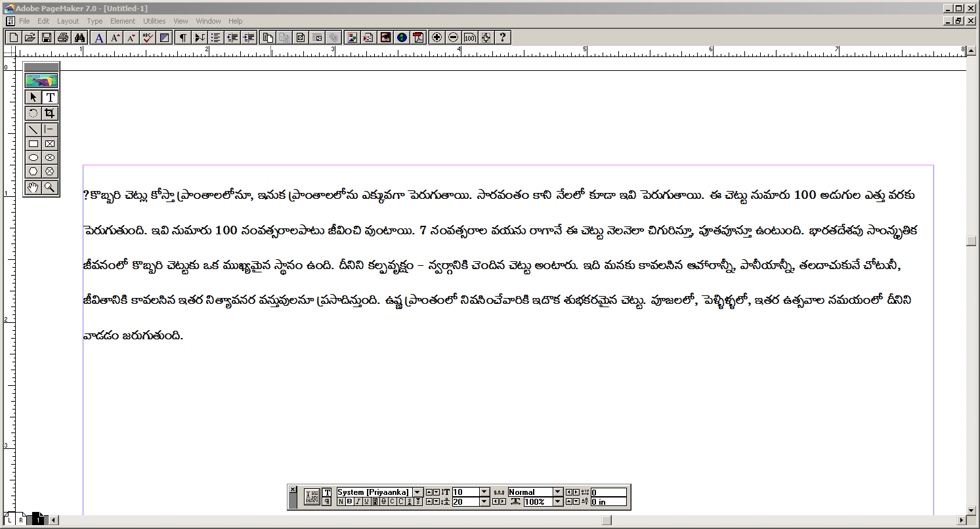Click the Paragraph Specs pilcrow icon
The image size is (980, 529).
[x=183, y=37]
